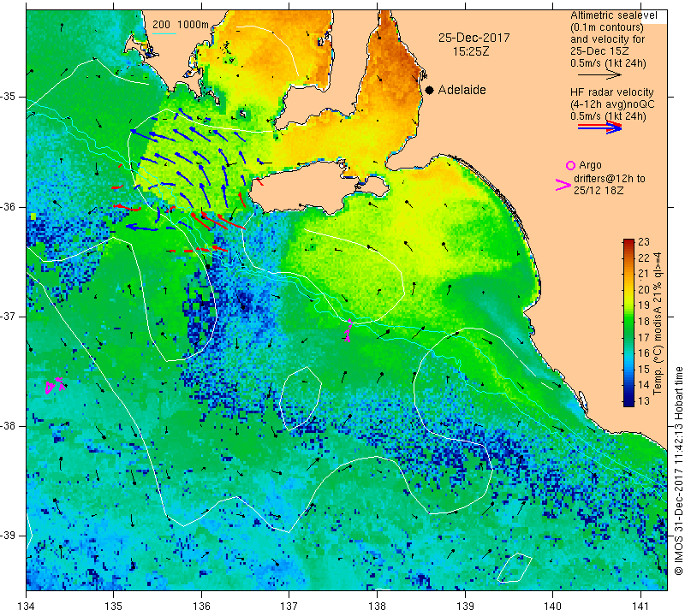Click the '(4-12h avg)noQC' legend text
The height and width of the screenshot is (616, 685).
pos(612,104)
